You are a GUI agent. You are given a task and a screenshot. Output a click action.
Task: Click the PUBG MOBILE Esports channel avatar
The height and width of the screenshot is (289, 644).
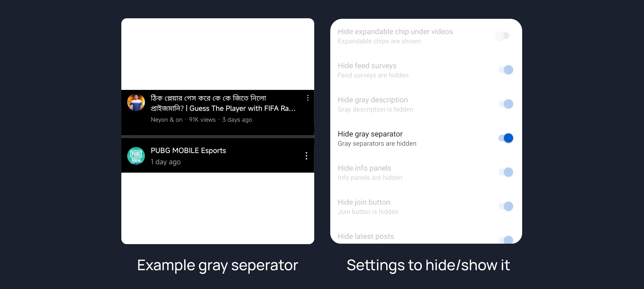[136, 156]
